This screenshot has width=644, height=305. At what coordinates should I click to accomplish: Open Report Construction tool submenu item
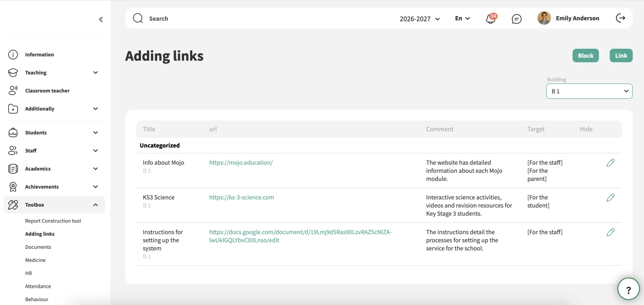coord(53,221)
